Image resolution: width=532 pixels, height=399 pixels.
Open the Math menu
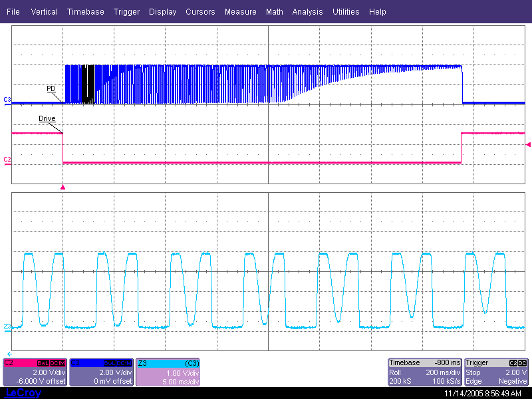click(275, 12)
